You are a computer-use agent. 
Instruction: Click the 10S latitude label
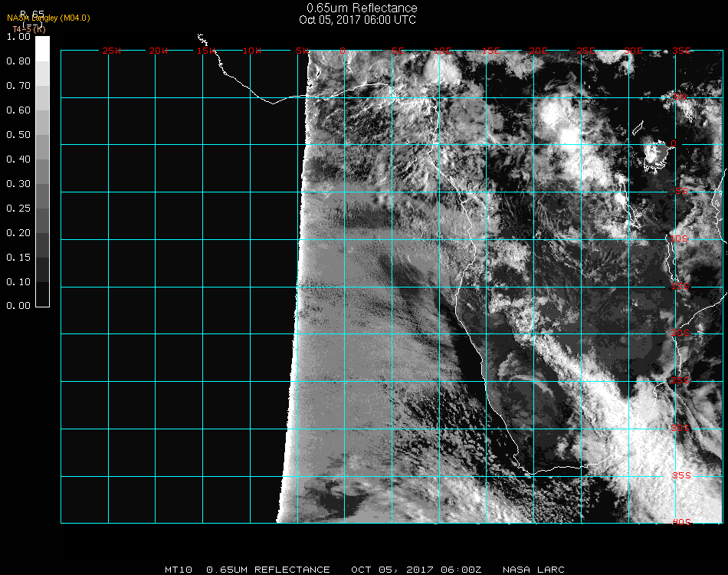click(679, 238)
